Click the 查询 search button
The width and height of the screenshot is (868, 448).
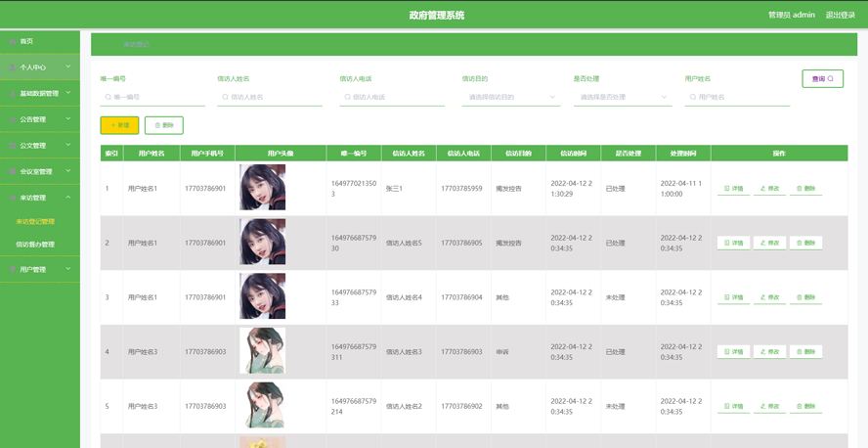click(x=823, y=78)
